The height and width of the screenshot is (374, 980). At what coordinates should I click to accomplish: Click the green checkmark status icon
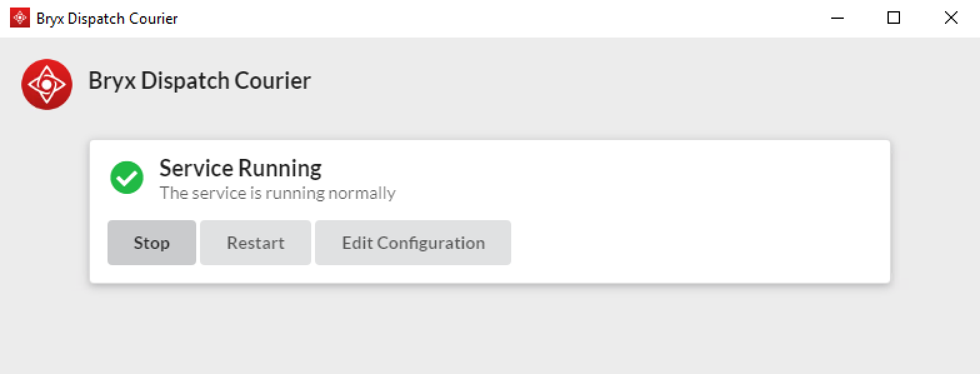tap(127, 178)
